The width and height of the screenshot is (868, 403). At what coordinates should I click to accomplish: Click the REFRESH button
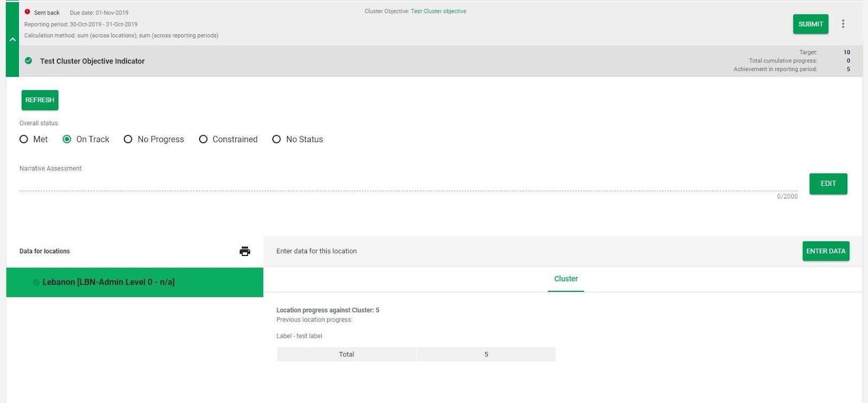coord(40,100)
